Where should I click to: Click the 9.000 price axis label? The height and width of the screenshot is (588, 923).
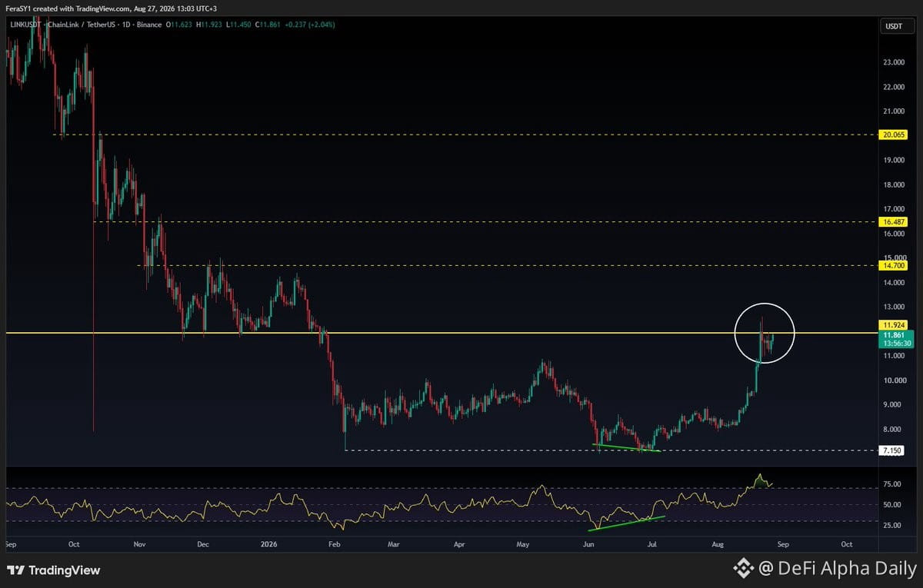point(894,405)
